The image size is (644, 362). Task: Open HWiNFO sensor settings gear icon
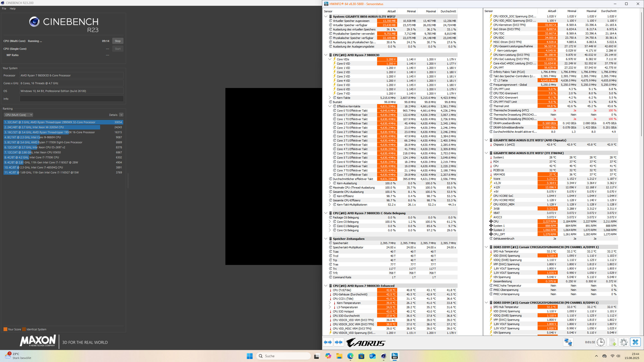click(x=624, y=342)
